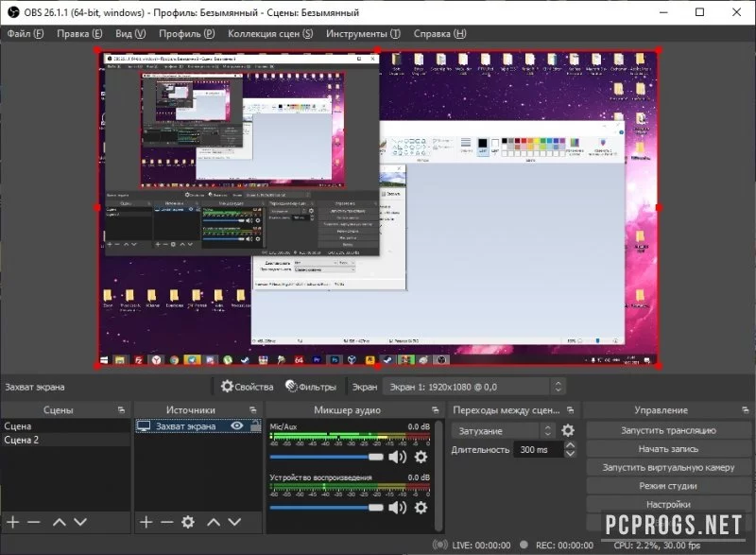This screenshot has height=555, width=756.
Task: Open the Правка menu
Action: [x=79, y=34]
